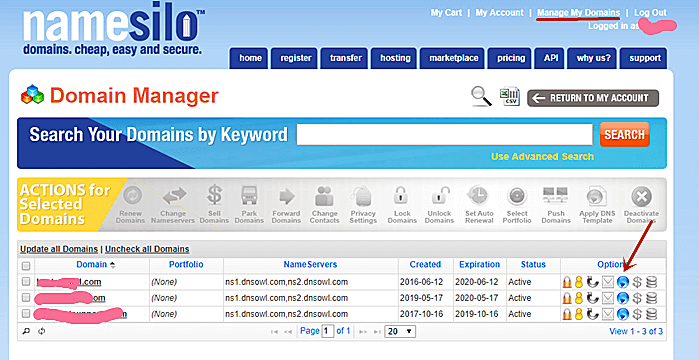The image size is (699, 360).
Task: Click the magnifying glass icon beside CSV export
Action: point(481,97)
